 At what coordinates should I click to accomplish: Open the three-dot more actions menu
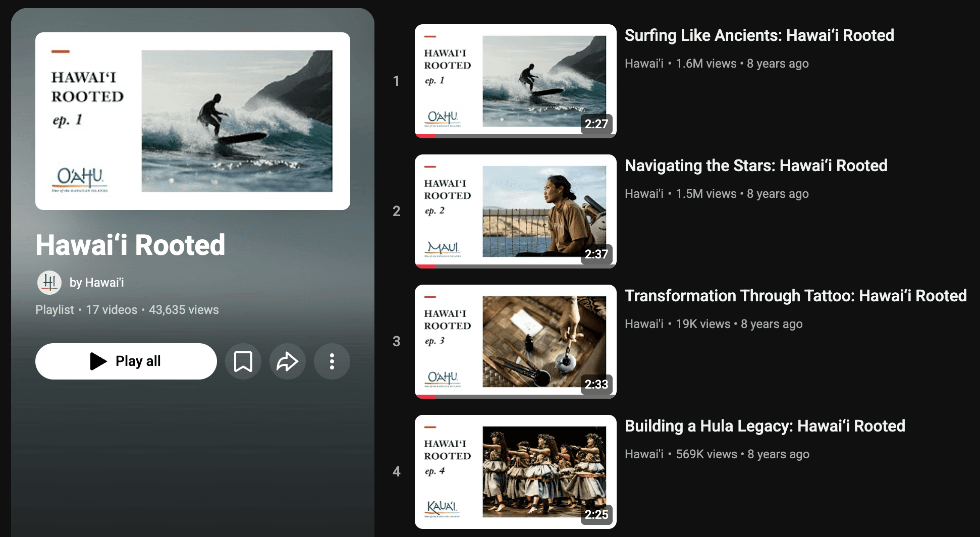[332, 361]
